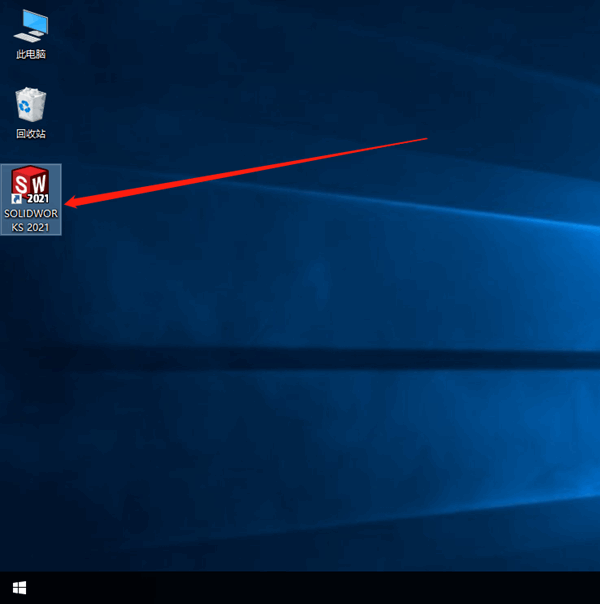Image resolution: width=600 pixels, height=604 pixels.
Task: Click the 2021 badge on SOLIDWORKS icon
Action: pyautogui.click(x=38, y=197)
